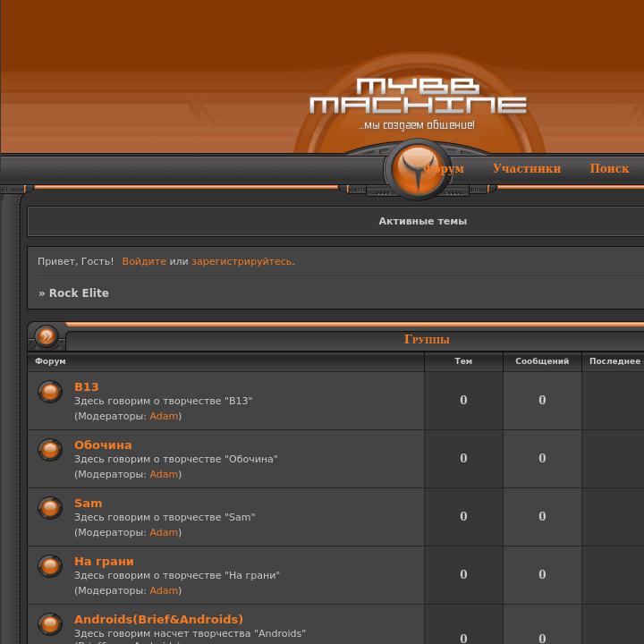
Task: Click the Тем count for B13
Action: tap(463, 400)
